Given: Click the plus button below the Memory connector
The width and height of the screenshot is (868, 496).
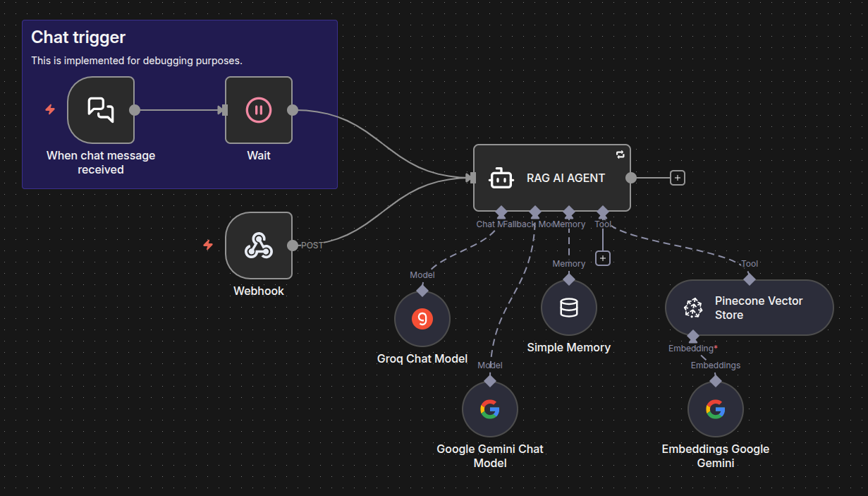Looking at the screenshot, I should [x=603, y=258].
